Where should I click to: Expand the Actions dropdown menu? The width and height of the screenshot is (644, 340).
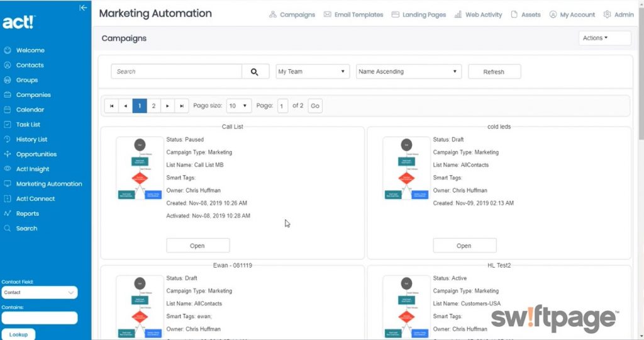click(x=604, y=38)
